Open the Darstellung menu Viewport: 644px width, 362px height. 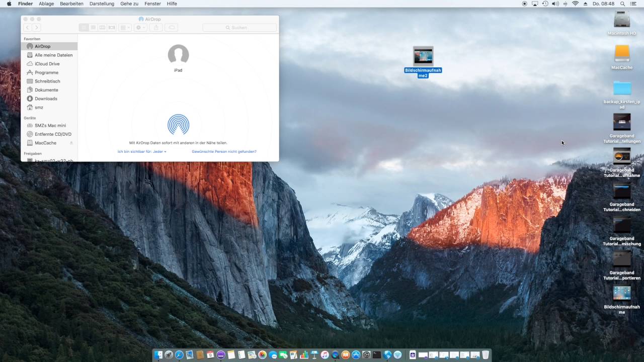102,4
